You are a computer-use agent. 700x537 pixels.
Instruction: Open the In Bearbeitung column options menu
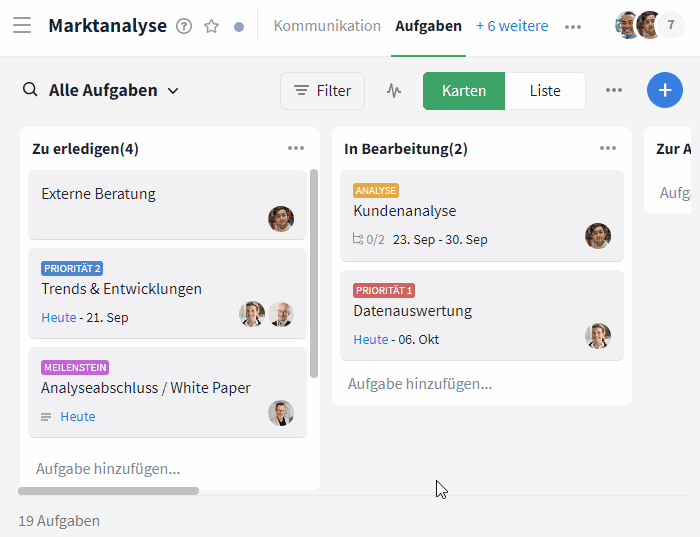pyautogui.click(x=608, y=148)
